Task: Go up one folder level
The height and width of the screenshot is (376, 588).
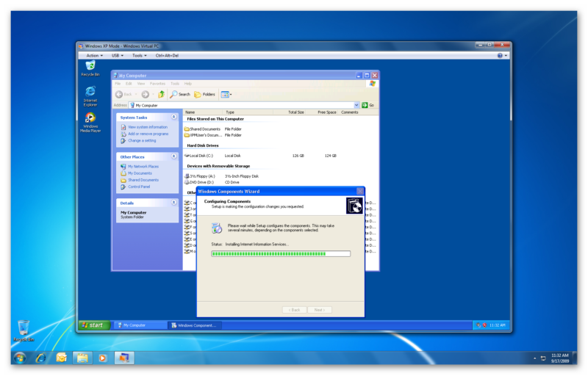Action: 161,95
